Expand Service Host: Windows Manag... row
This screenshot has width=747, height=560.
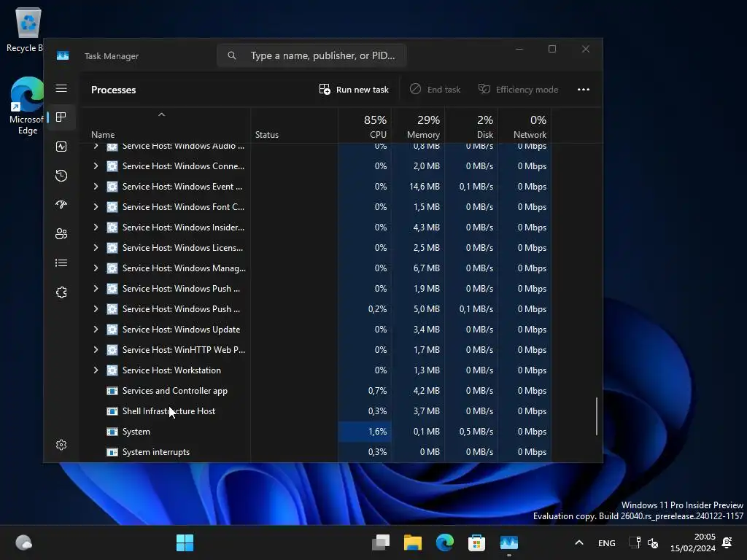[96, 268]
